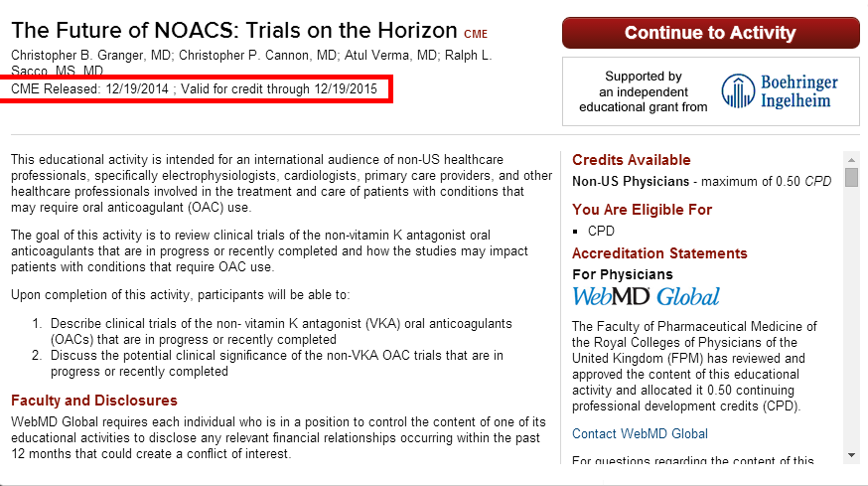Click the Supported by grant text
The height and width of the screenshot is (486, 868).
644,91
